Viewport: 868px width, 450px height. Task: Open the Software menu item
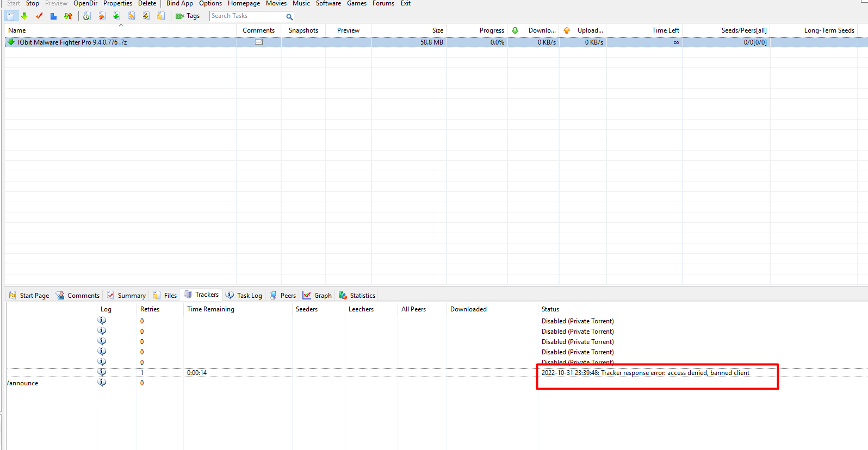[x=328, y=3]
